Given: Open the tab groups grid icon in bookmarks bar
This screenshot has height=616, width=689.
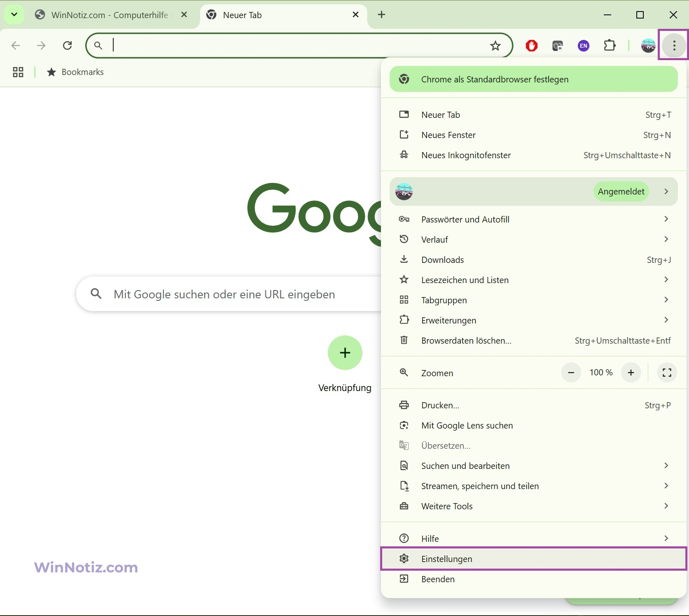Looking at the screenshot, I should click(x=18, y=72).
